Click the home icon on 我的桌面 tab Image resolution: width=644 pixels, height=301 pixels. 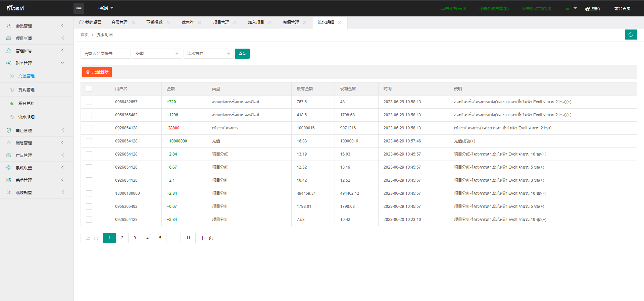pyautogui.click(x=81, y=22)
